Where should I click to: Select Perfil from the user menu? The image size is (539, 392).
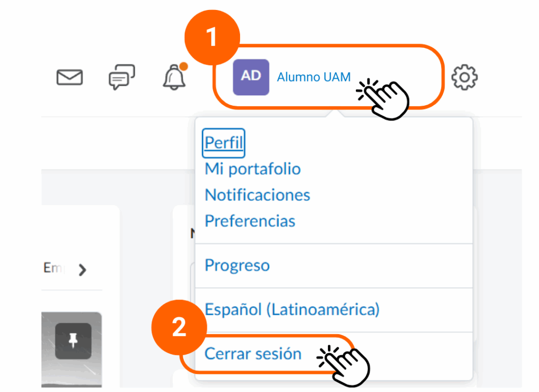[x=224, y=143]
